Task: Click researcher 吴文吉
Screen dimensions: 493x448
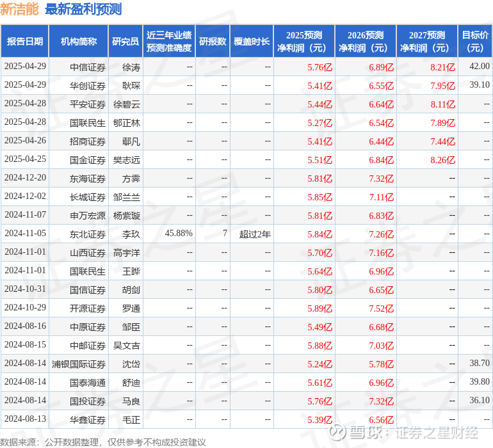Action: tap(127, 346)
